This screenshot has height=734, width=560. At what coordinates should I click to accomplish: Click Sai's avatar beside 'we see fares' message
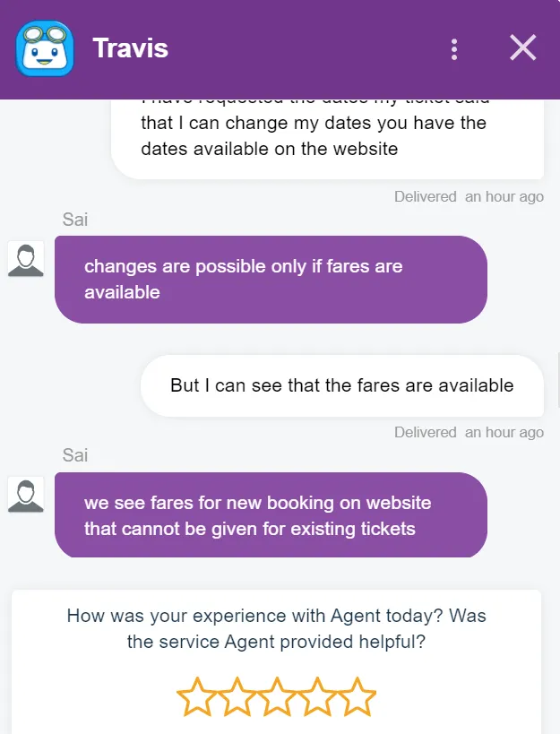(x=26, y=496)
